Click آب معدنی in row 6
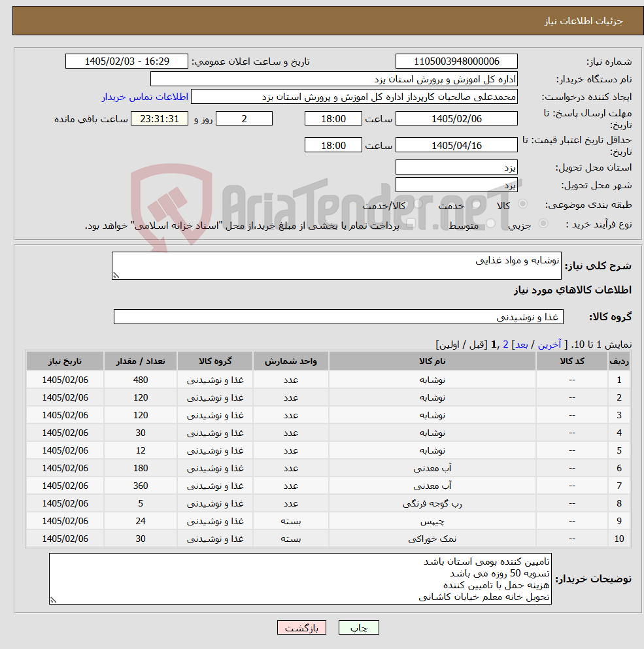 432,468
